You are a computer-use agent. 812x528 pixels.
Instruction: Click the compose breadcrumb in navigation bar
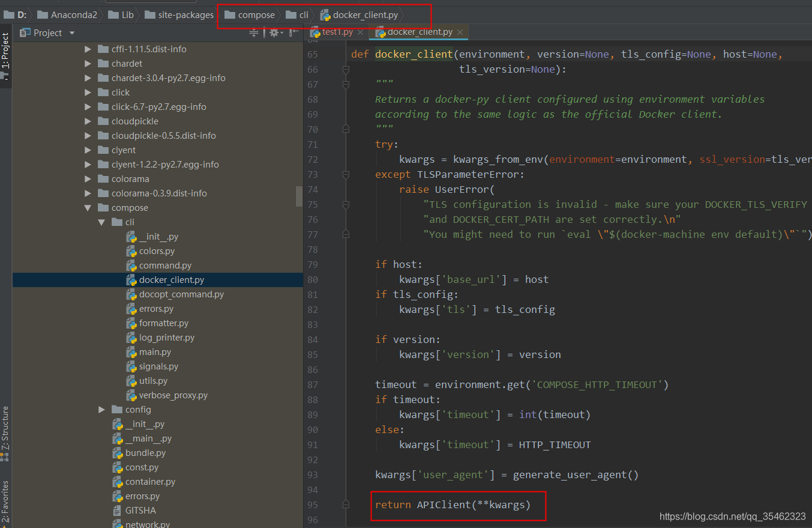250,15
